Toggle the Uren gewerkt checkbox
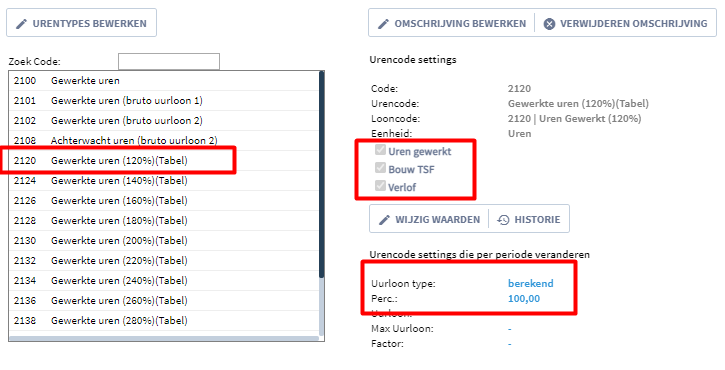Viewport: 725px width, 370px height. pos(381,150)
